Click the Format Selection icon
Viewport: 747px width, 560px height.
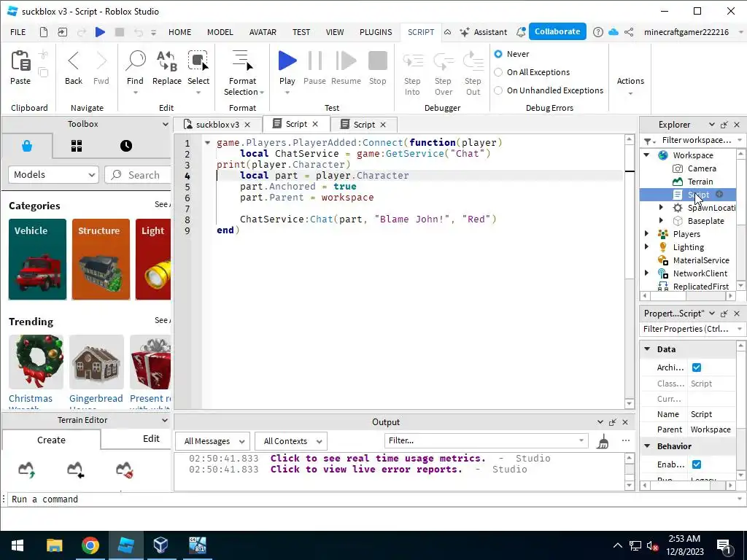(242, 61)
